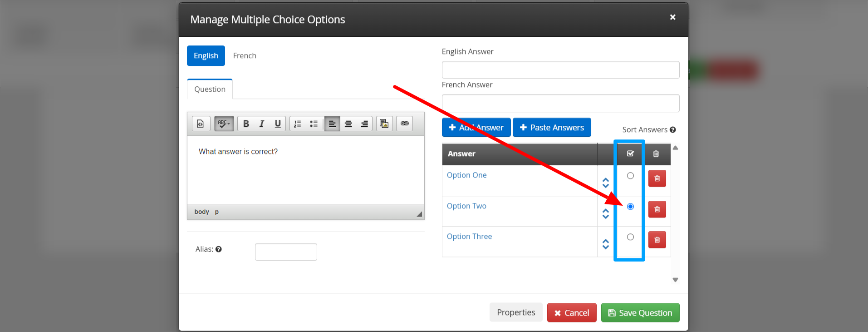Open the spell checker dropdown
The image size is (868, 332).
[224, 124]
